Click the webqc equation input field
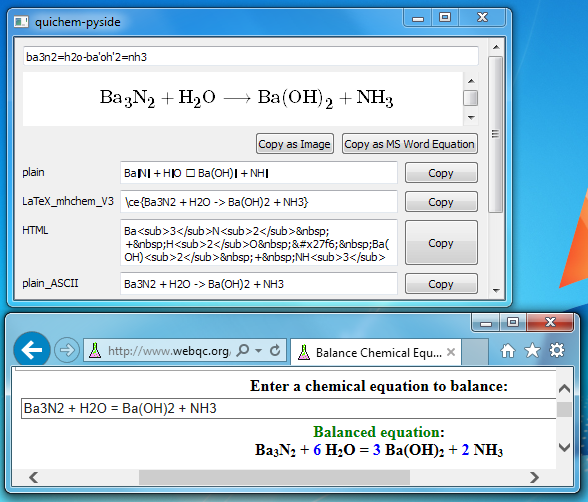The width and height of the screenshot is (588, 502). 289,408
